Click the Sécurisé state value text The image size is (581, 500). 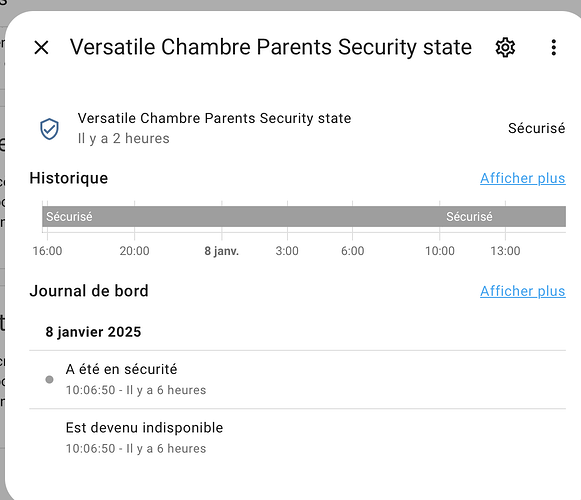coord(537,128)
